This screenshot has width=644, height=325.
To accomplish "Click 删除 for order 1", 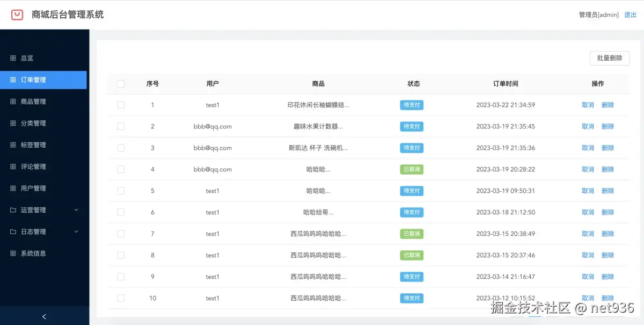I will 608,105.
